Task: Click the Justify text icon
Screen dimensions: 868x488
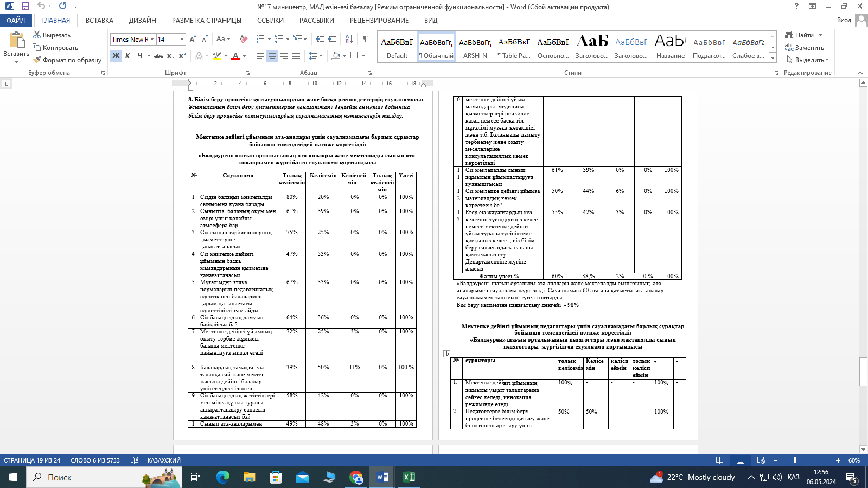Action: (x=296, y=56)
